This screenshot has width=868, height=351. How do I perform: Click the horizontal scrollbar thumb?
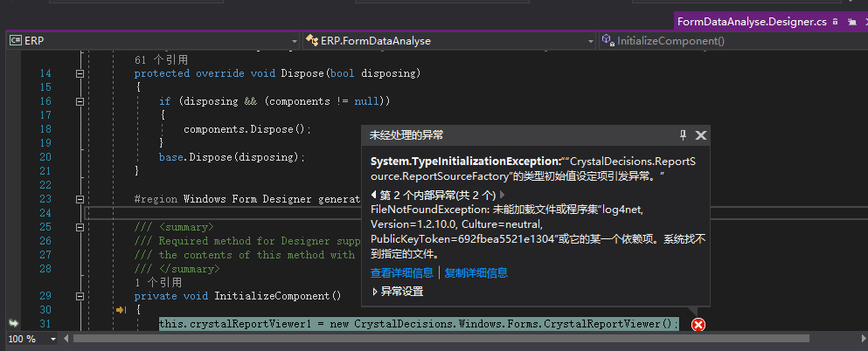click(x=441, y=338)
